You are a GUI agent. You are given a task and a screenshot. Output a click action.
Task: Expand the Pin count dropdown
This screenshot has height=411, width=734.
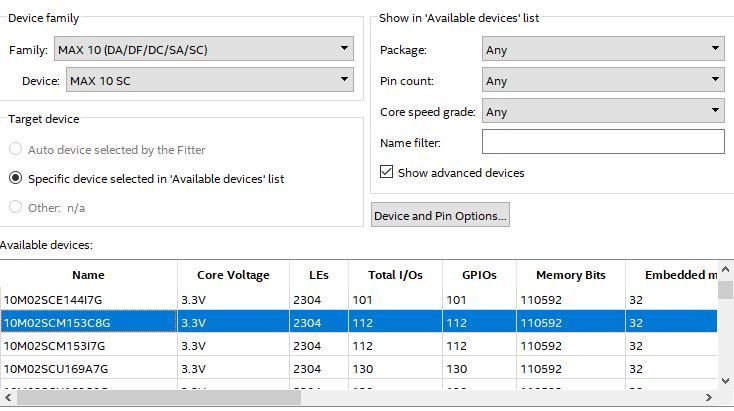[x=602, y=80]
